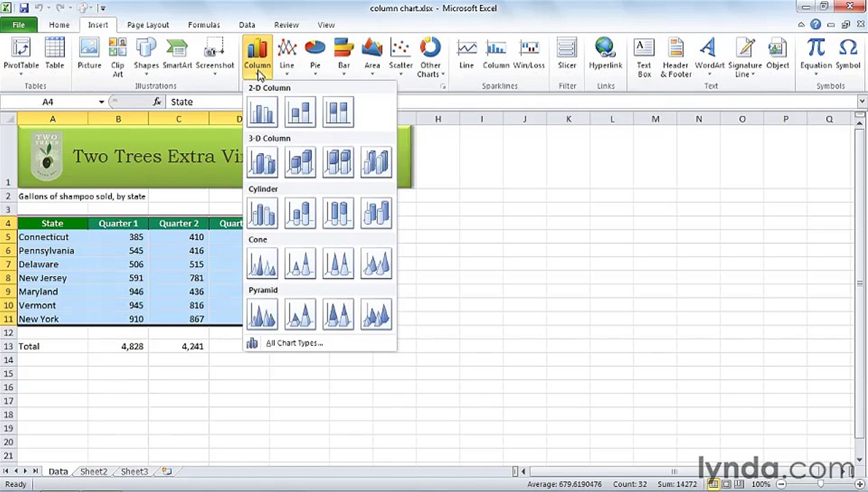This screenshot has width=868, height=492.
Task: Open the Shapes gallery
Action: point(146,57)
